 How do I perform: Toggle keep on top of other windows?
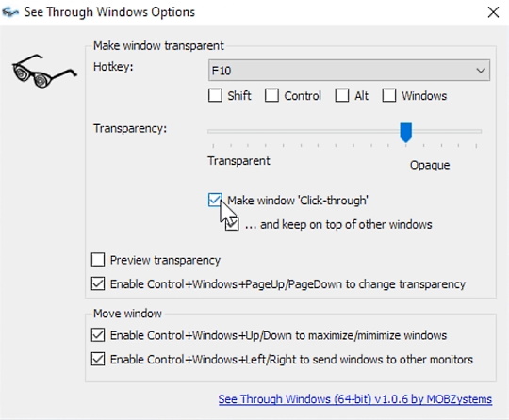pos(233,224)
